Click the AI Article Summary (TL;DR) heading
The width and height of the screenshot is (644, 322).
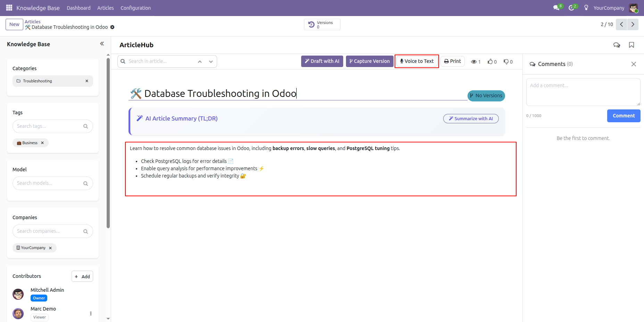click(181, 118)
